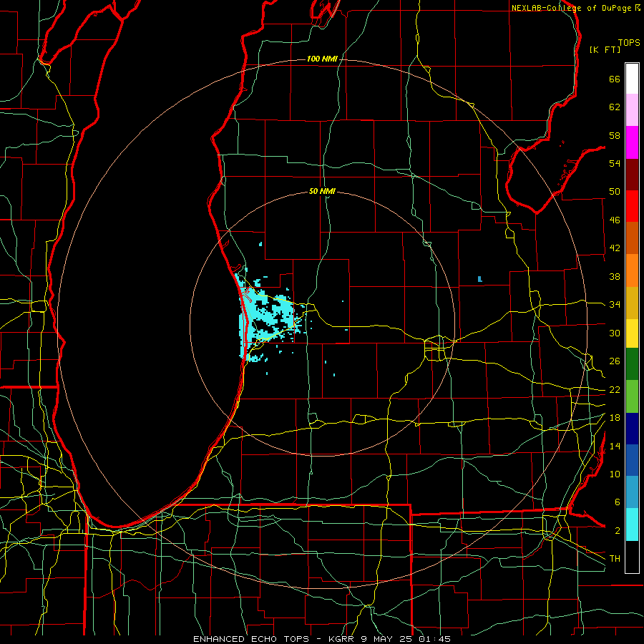Viewport: 644px width, 644px height.
Task: Click the legend value 42
Action: click(x=615, y=248)
